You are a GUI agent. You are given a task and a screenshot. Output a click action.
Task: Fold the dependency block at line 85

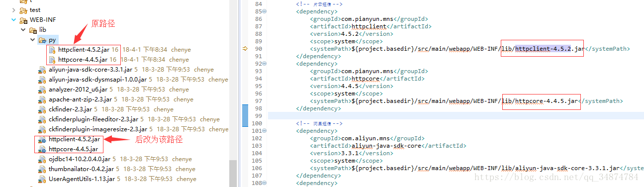click(264, 11)
